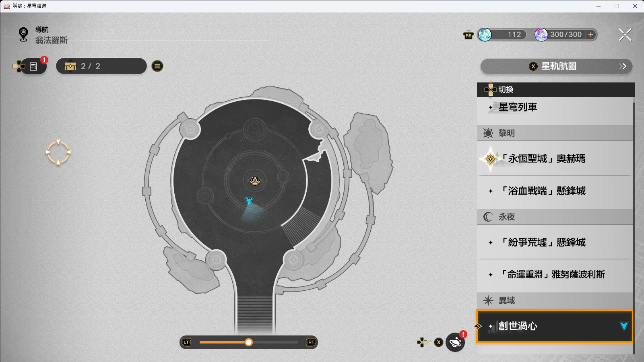Click the X controller hint near planet
644x362 pixels.
(x=439, y=342)
